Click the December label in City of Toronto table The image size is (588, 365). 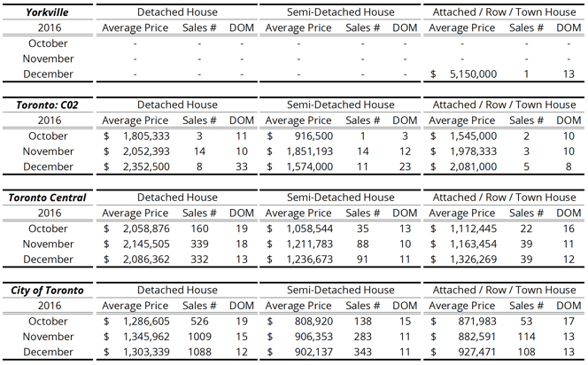(x=48, y=352)
